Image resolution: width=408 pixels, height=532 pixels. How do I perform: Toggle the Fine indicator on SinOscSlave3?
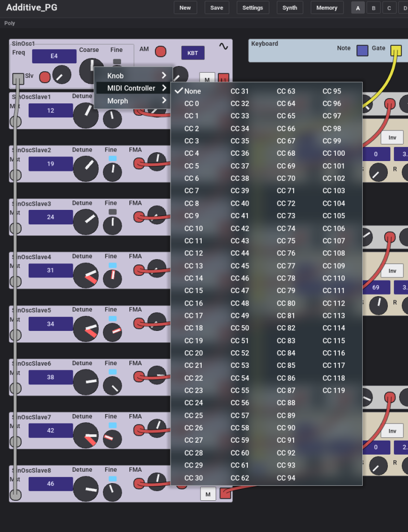112,212
